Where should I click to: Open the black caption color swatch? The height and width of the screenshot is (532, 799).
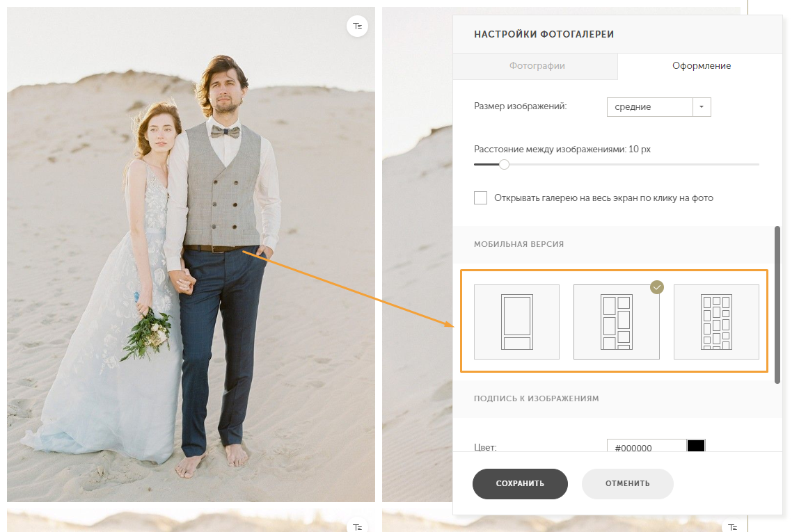(x=696, y=446)
